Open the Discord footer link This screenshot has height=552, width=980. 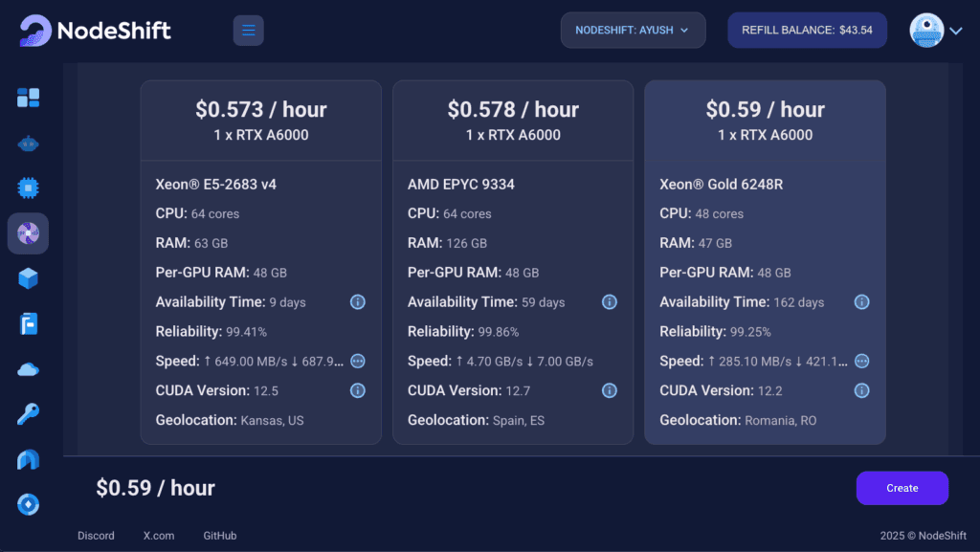coord(96,536)
